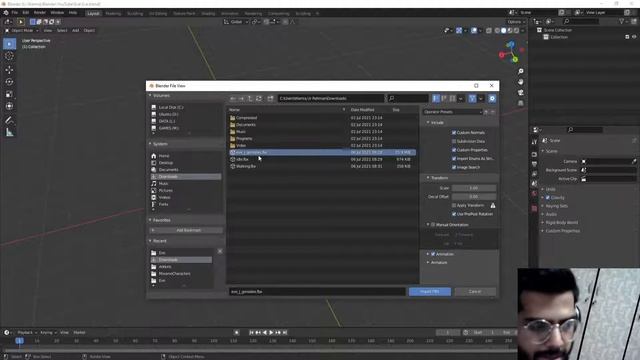Screen dimensions: 640x360
Task: Select the Walking.fbx file
Action: pos(322,166)
